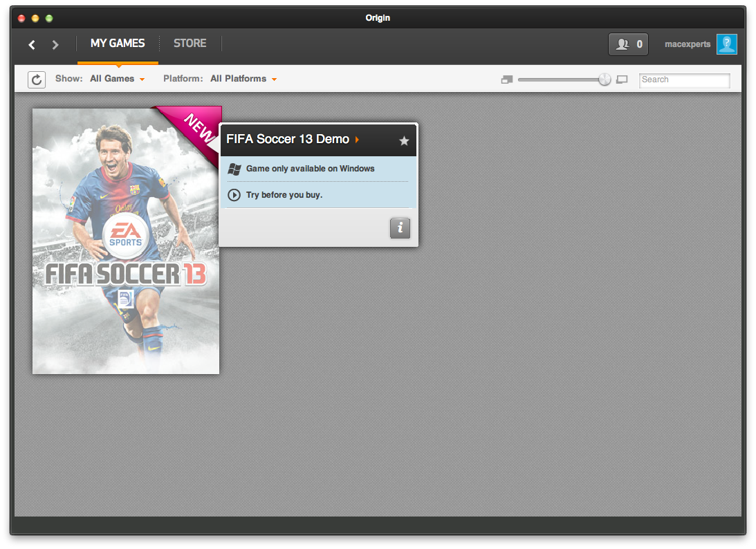Image resolution: width=756 pixels, height=549 pixels.
Task: Favorite FIFA Soccer 13 Demo with star
Action: tap(404, 141)
